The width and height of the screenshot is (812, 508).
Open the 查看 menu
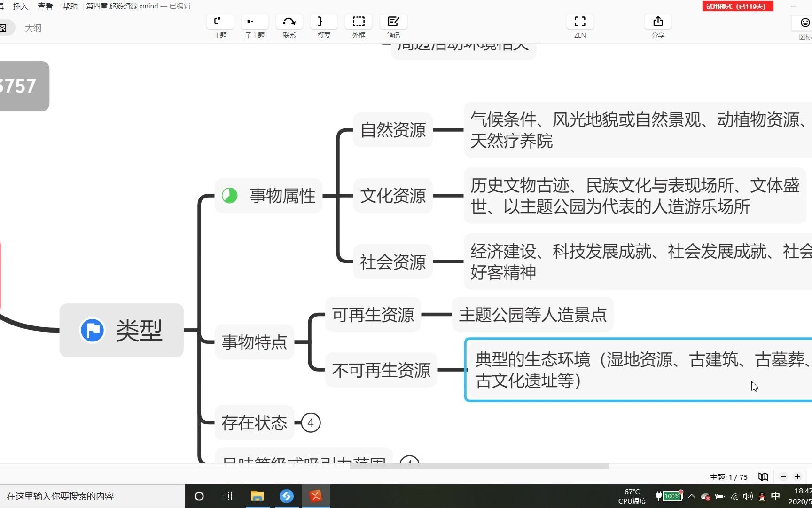[46, 6]
